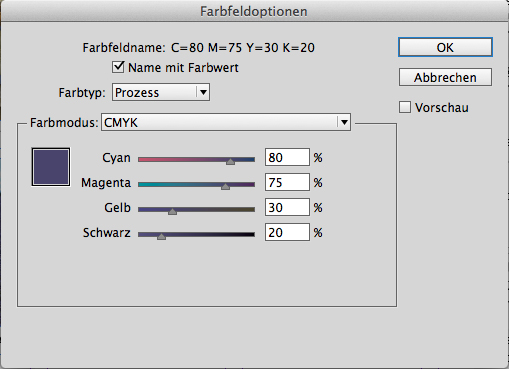Focus the Schwarz percentage field
509x369 pixels.
(x=287, y=232)
